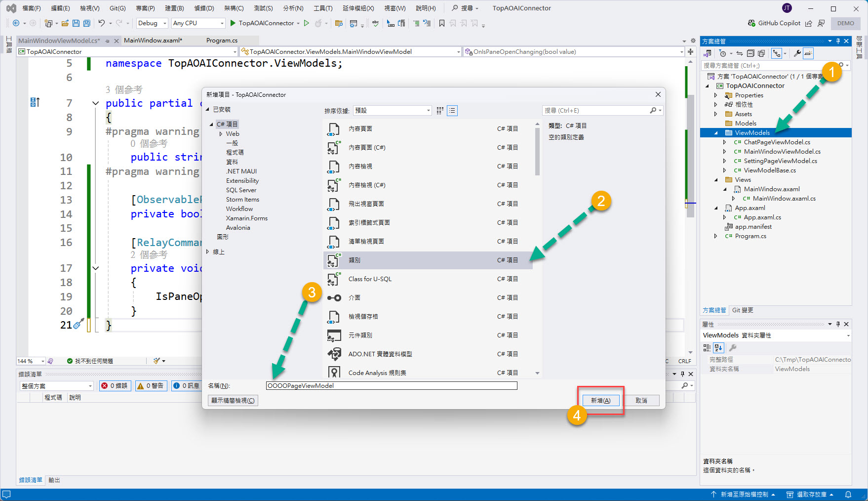This screenshot has width=868, height=501.
Task: Open the Git(G) menu
Action: [118, 8]
